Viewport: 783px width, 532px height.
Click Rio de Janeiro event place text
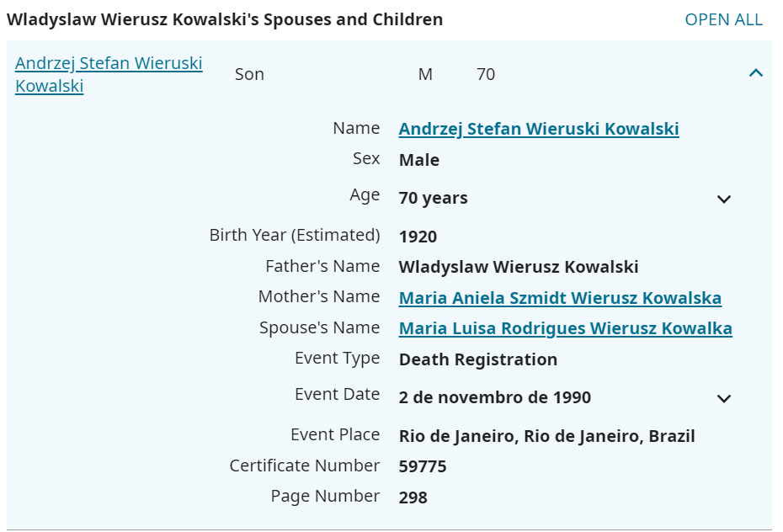tap(546, 436)
